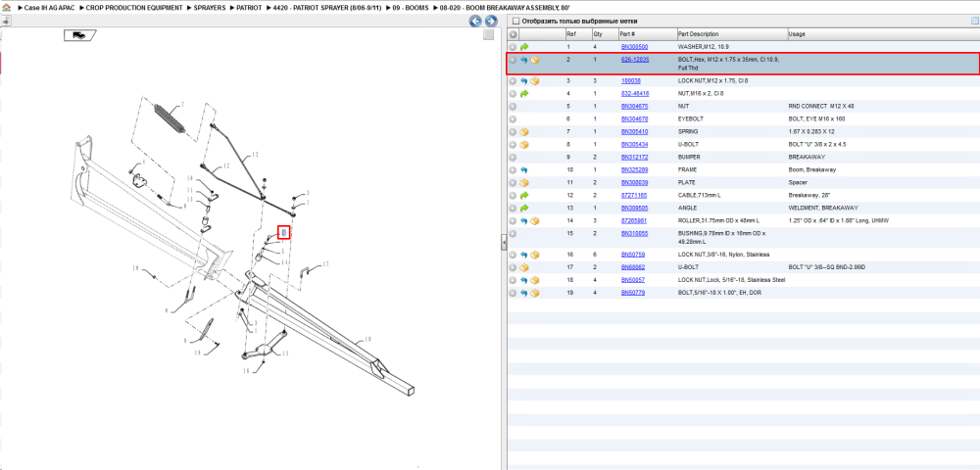
Task: Enable 'Отобразить только выбранные метки' checkbox
Action: pos(515,22)
